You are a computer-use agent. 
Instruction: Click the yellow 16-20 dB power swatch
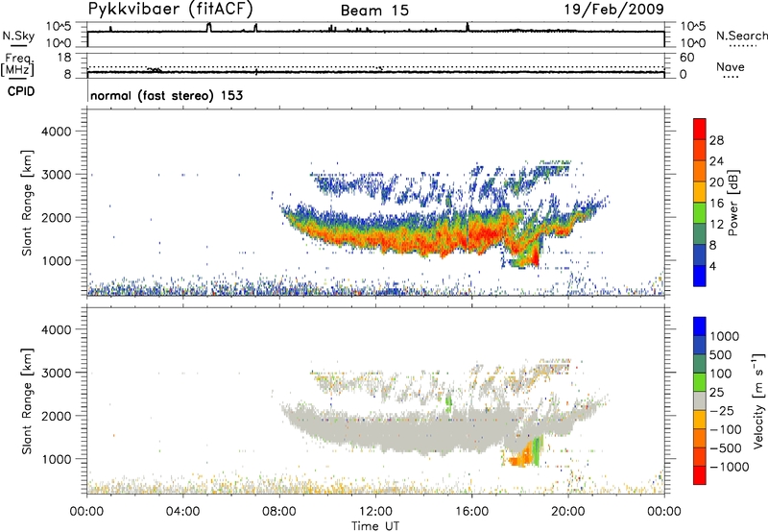pyautogui.click(x=700, y=192)
